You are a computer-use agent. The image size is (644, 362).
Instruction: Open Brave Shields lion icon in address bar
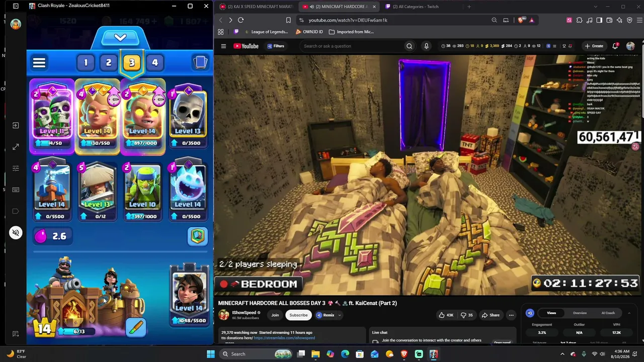521,20
